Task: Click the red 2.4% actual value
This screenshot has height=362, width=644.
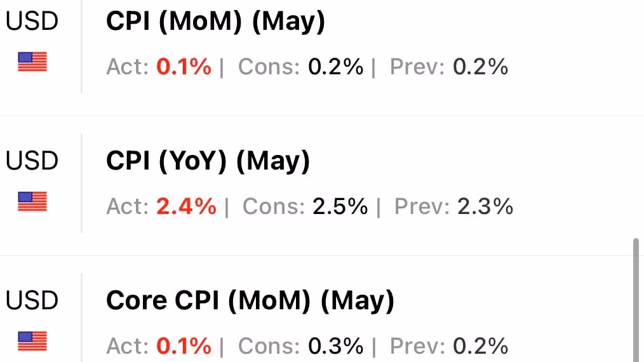Action: coord(186,206)
